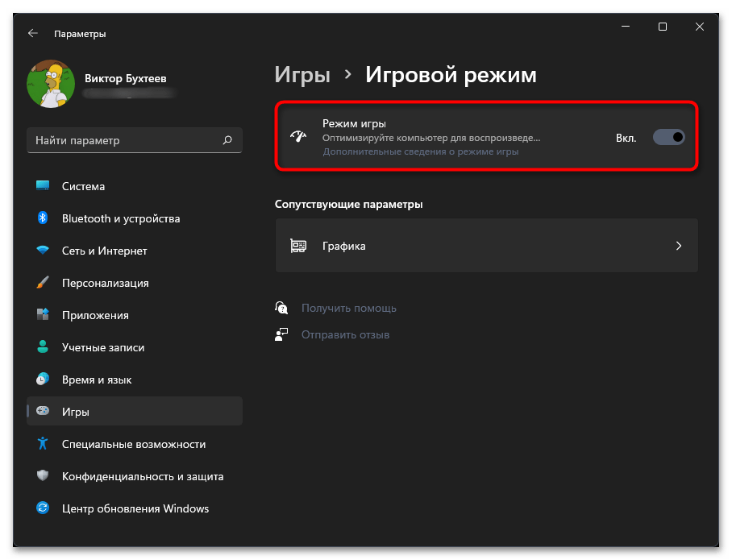Click the Специальные возможности accessibility icon
This screenshot has width=732, height=560.
pos(43,443)
